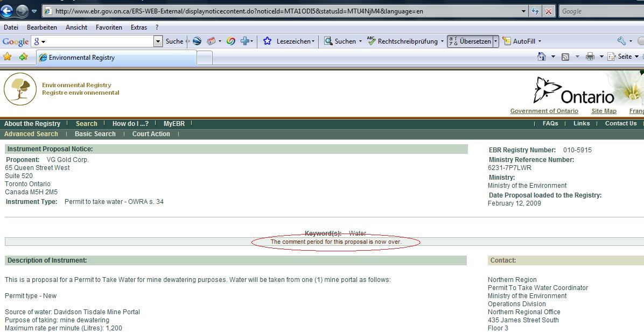The height and width of the screenshot is (332, 644).
Task: Click the Google toolbar search input
Action: pos(96,41)
